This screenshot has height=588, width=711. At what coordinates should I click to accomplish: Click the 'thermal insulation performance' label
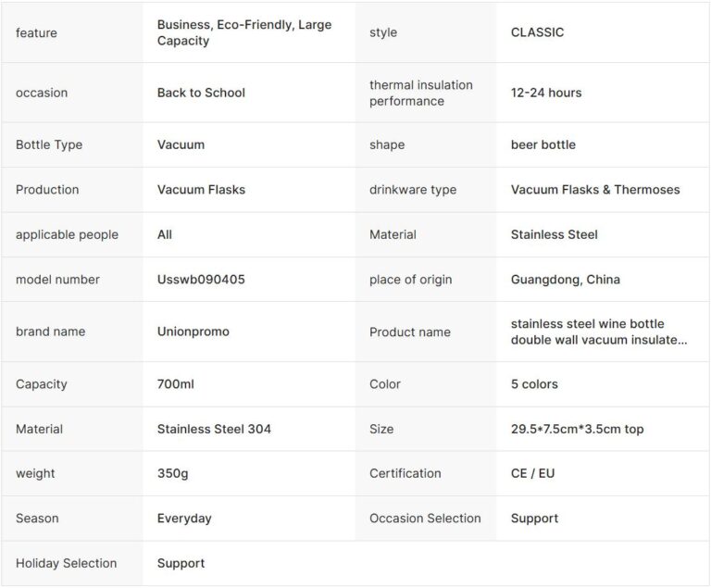(x=420, y=93)
